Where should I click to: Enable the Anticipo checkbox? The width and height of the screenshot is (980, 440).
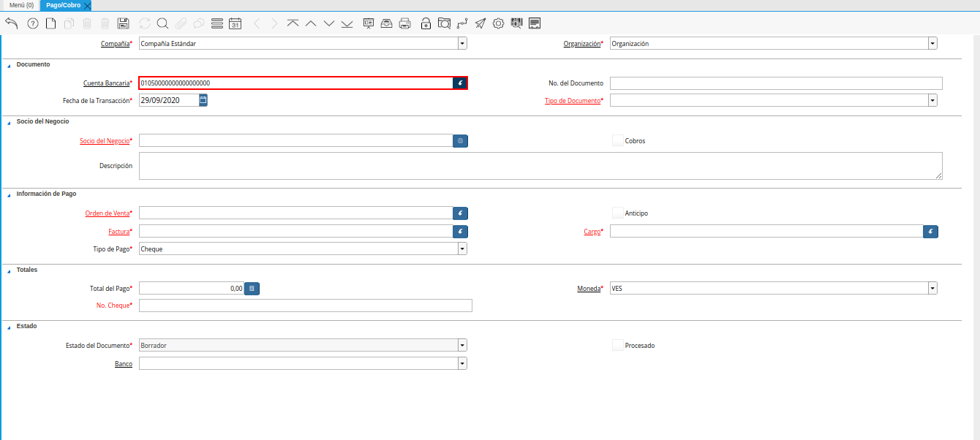[x=618, y=213]
